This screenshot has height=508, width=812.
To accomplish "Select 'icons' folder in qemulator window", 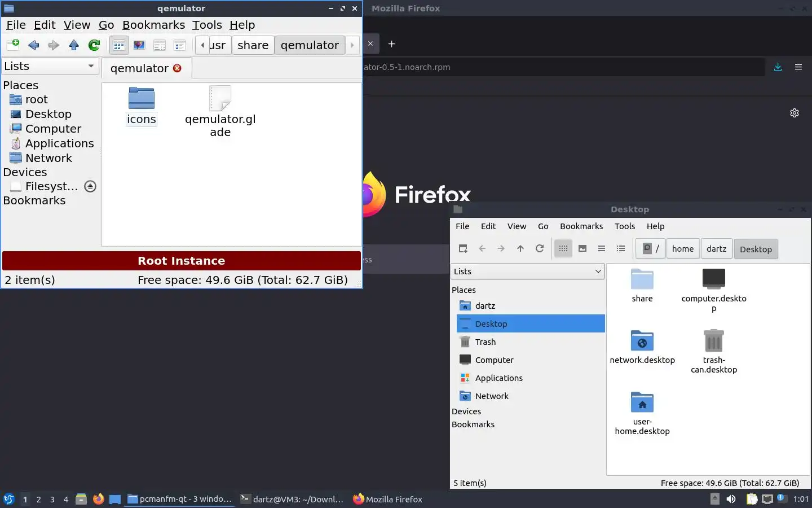I will coord(141,106).
